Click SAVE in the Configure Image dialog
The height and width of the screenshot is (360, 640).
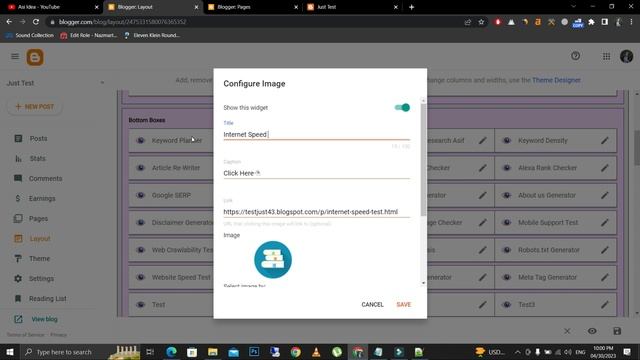pos(403,304)
